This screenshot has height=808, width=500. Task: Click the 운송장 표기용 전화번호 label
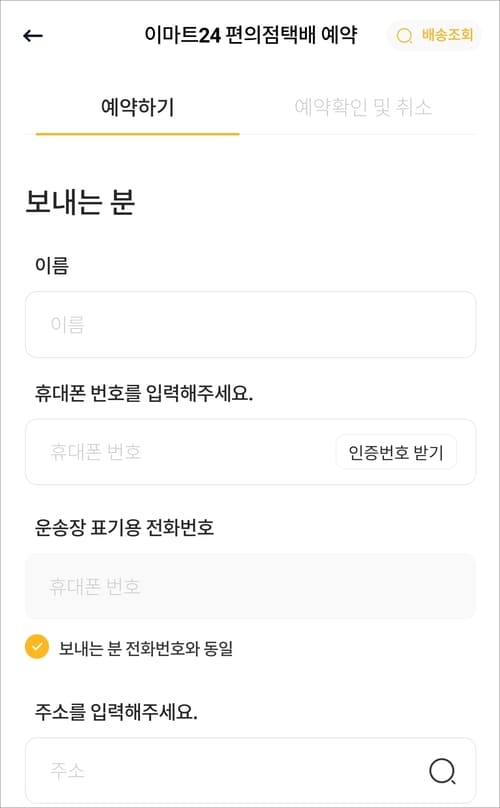[x=124, y=528]
